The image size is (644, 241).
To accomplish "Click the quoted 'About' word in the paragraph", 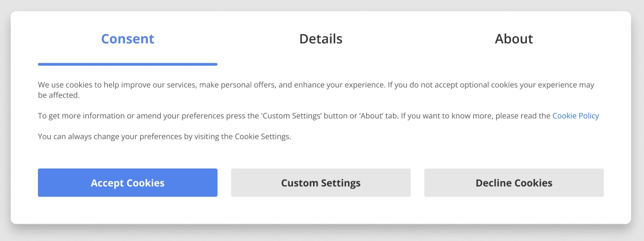I will [x=369, y=116].
